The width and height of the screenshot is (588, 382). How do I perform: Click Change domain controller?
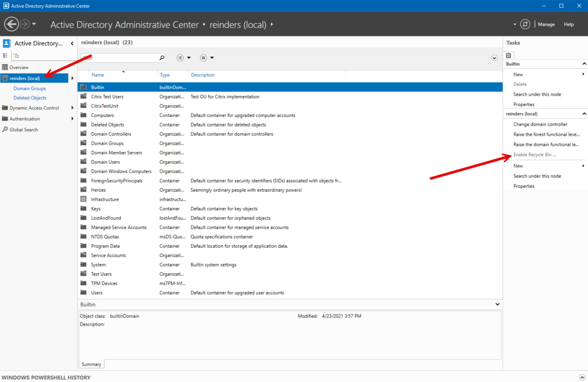point(540,124)
